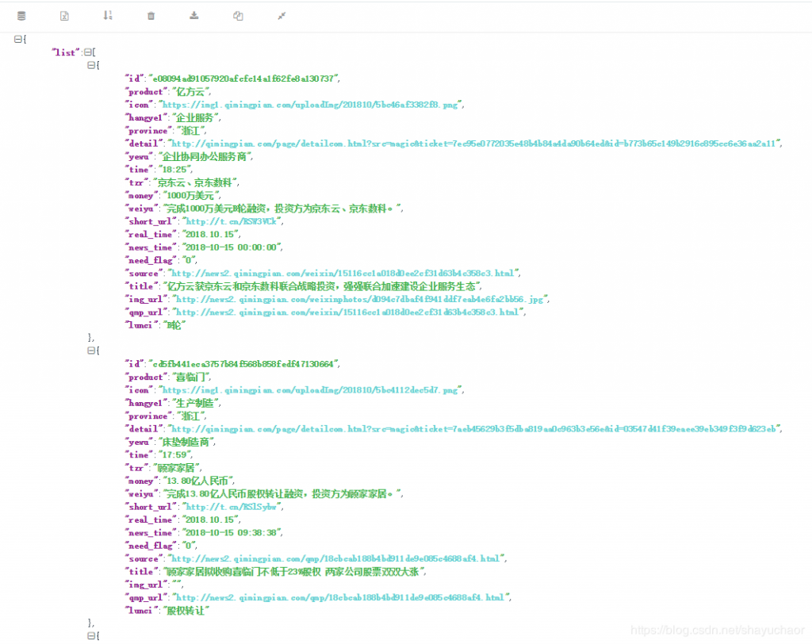This screenshot has width=812, height=644.
Task: Open the source link ending d63b4c358c3.html under 亿方云
Action: [x=343, y=273]
